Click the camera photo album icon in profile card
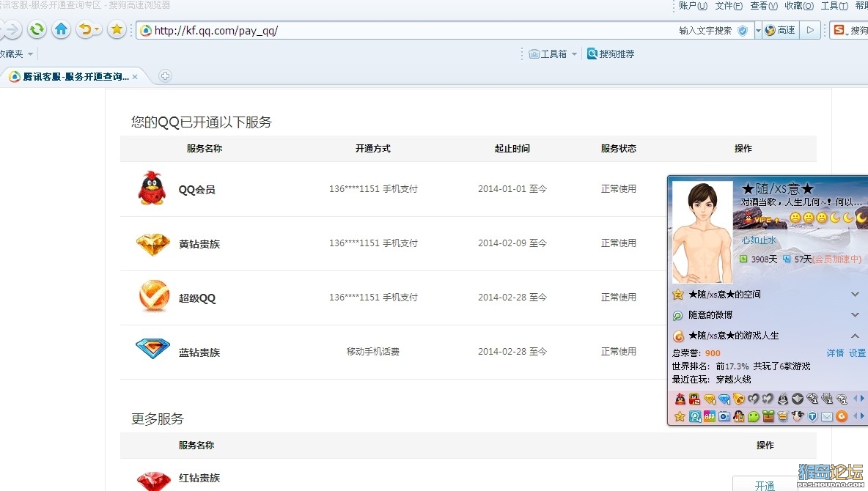 [x=724, y=416]
